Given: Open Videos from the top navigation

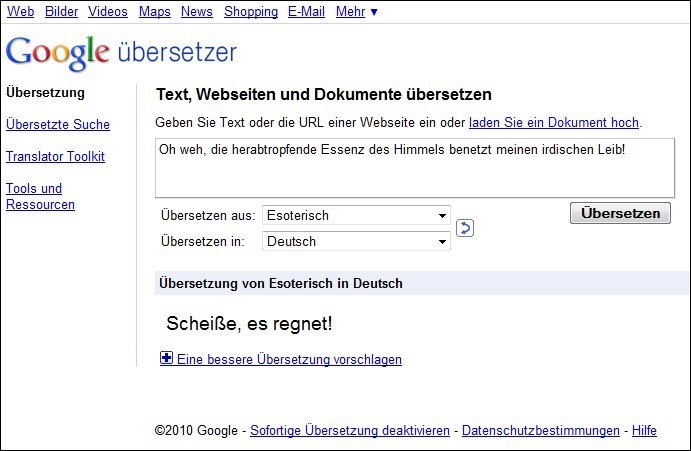Looking at the screenshot, I should pyautogui.click(x=107, y=12).
